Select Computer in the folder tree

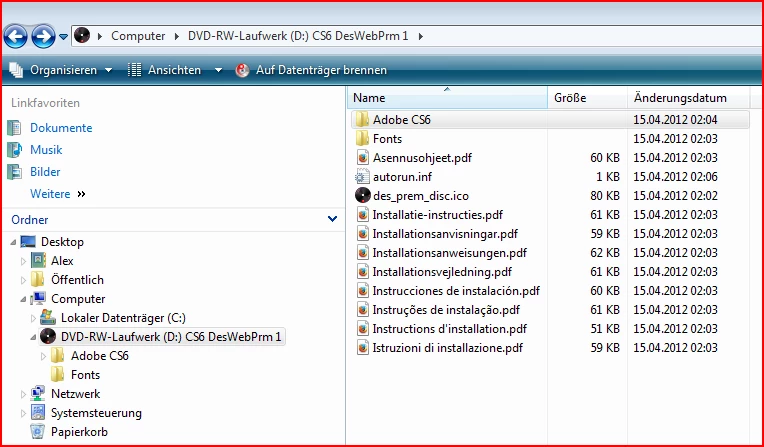pyautogui.click(x=78, y=299)
